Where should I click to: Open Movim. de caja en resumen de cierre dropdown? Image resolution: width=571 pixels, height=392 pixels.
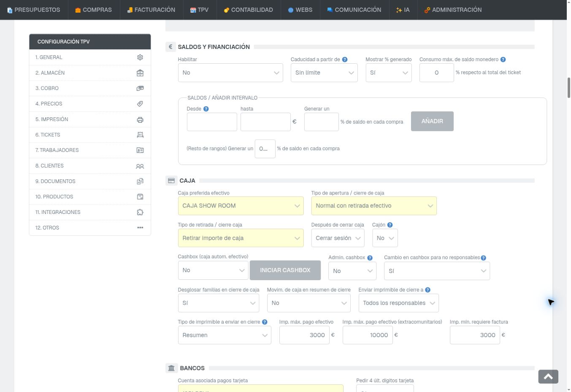309,303
